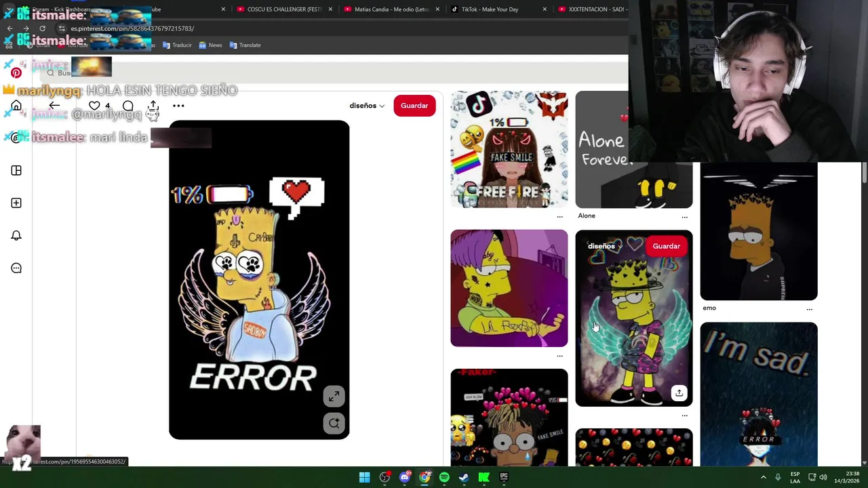The image size is (868, 488).
Task: Open the purple-hair Bart pin thumbnail
Action: (x=509, y=288)
